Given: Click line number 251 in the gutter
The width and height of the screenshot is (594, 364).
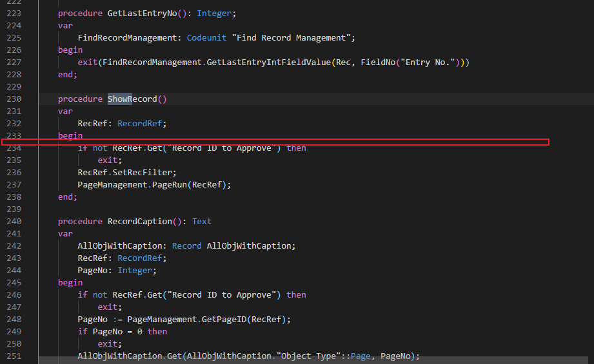Looking at the screenshot, I should [x=14, y=356].
